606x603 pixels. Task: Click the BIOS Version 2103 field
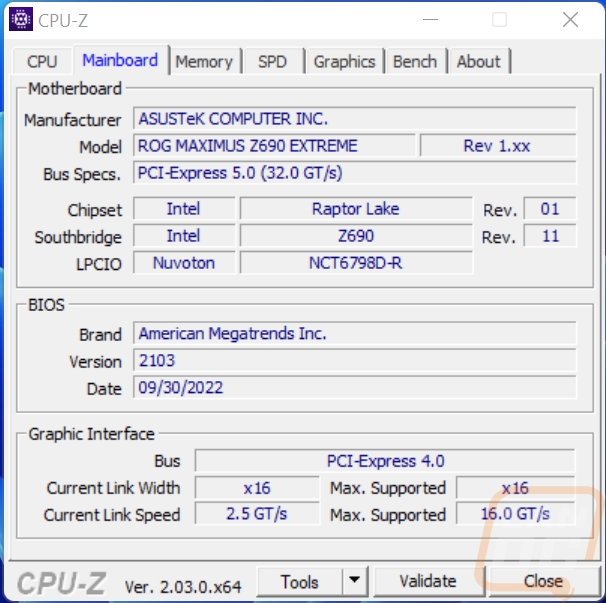click(355, 361)
